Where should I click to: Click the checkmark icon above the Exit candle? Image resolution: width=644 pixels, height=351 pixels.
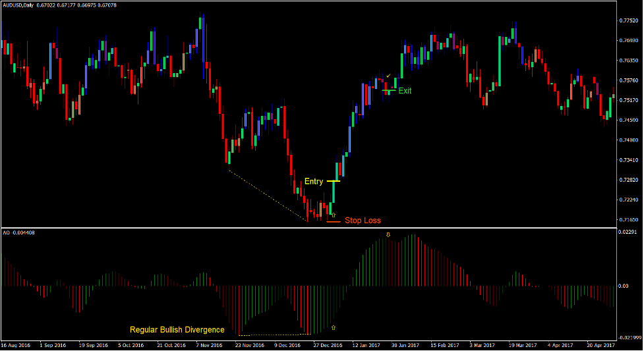(389, 76)
